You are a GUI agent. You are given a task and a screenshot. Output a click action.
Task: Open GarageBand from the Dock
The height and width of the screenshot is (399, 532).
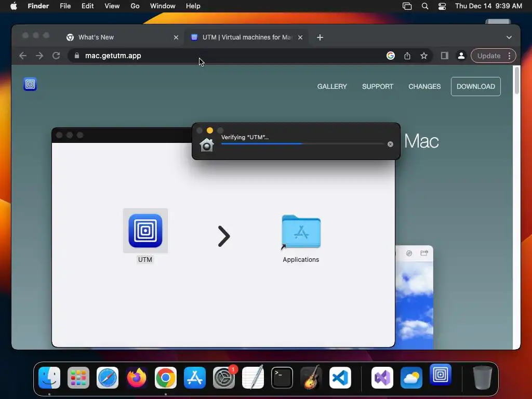(311, 378)
